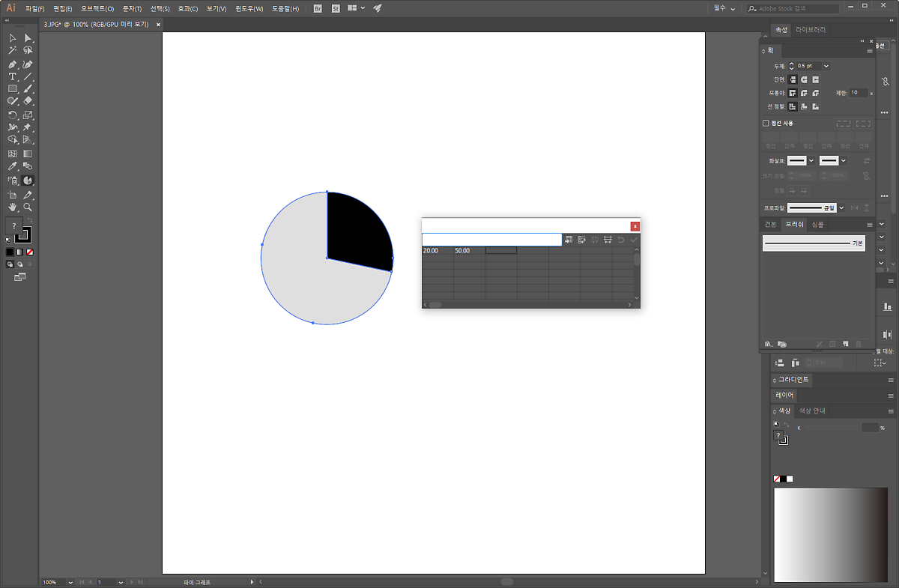Viewport: 899px width, 588px height.
Task: Open the 라이브러리 panel tab
Action: tap(811, 30)
